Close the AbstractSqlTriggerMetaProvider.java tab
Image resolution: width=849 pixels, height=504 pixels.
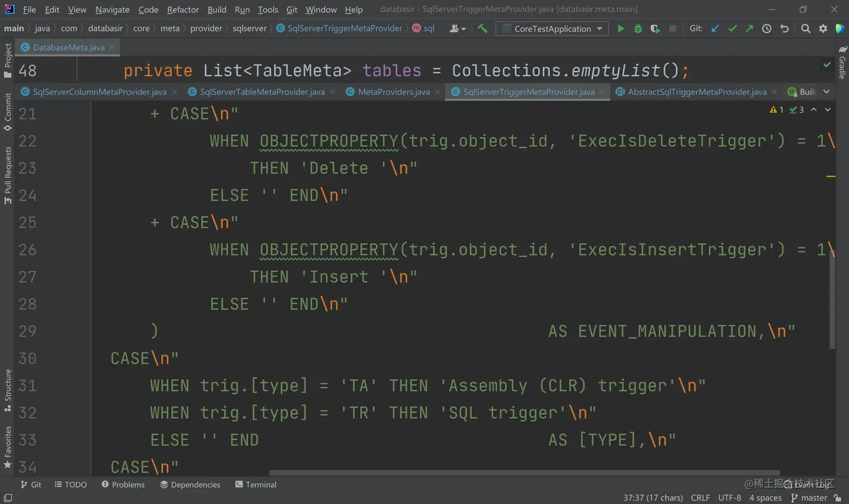(x=774, y=91)
